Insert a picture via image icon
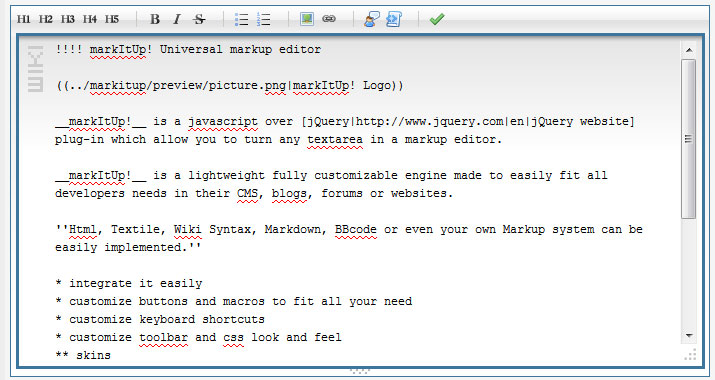The height and width of the screenshot is (380, 715). [307, 19]
